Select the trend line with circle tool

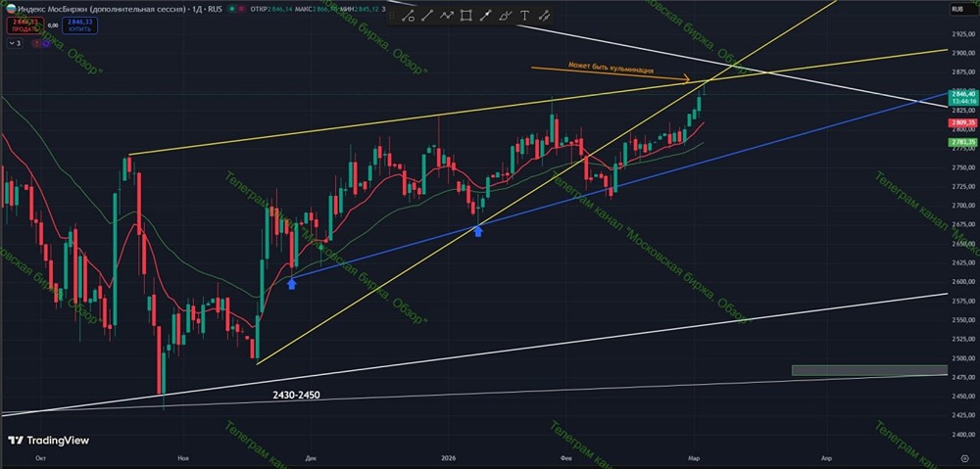pyautogui.click(x=408, y=17)
